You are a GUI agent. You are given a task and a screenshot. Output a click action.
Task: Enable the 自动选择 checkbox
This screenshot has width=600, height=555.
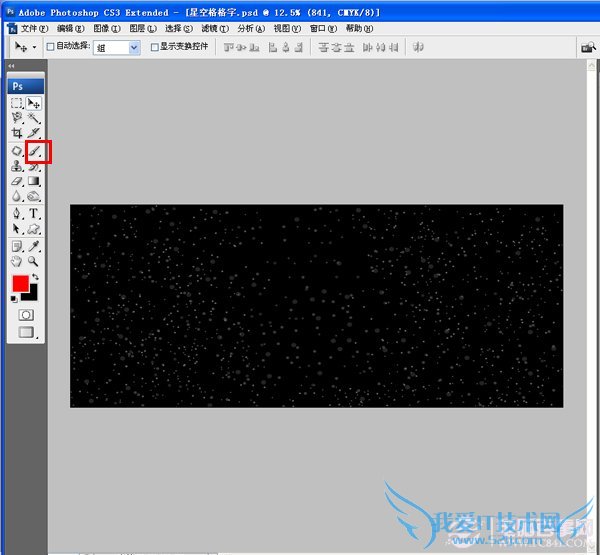click(x=50, y=47)
